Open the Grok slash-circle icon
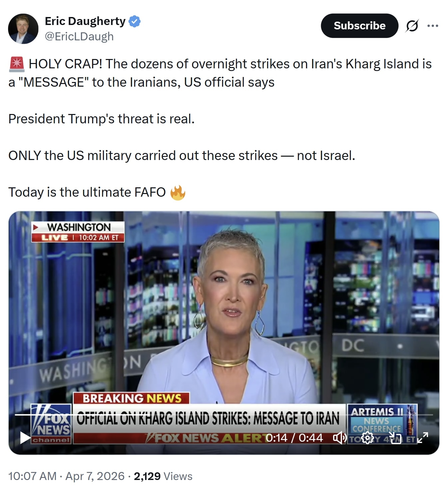The height and width of the screenshot is (494, 448). point(412,26)
